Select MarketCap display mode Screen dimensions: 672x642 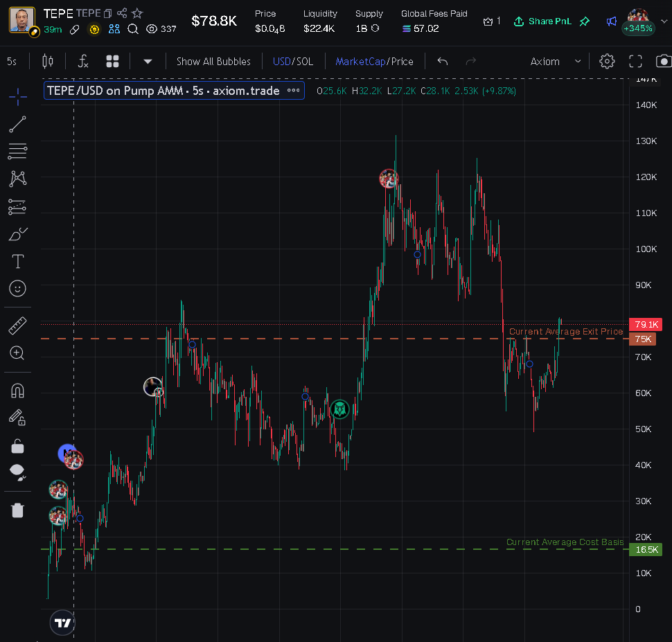360,61
